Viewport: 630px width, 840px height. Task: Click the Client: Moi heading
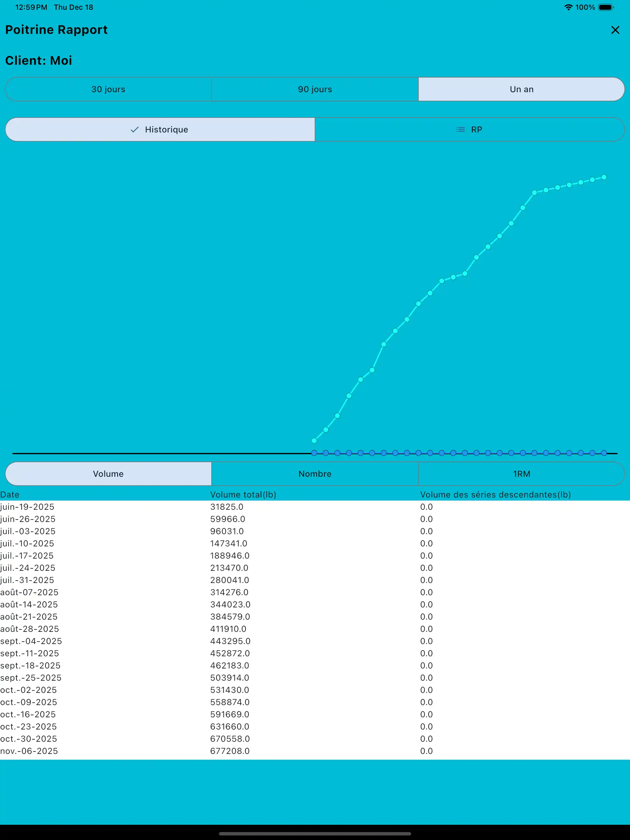coord(39,60)
